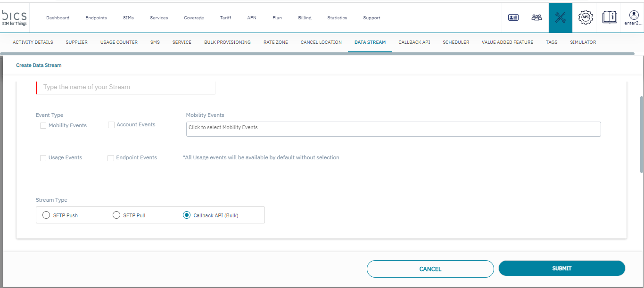Click the wrench and screwdriver tools icon
This screenshot has height=288, width=644.
pyautogui.click(x=560, y=17)
